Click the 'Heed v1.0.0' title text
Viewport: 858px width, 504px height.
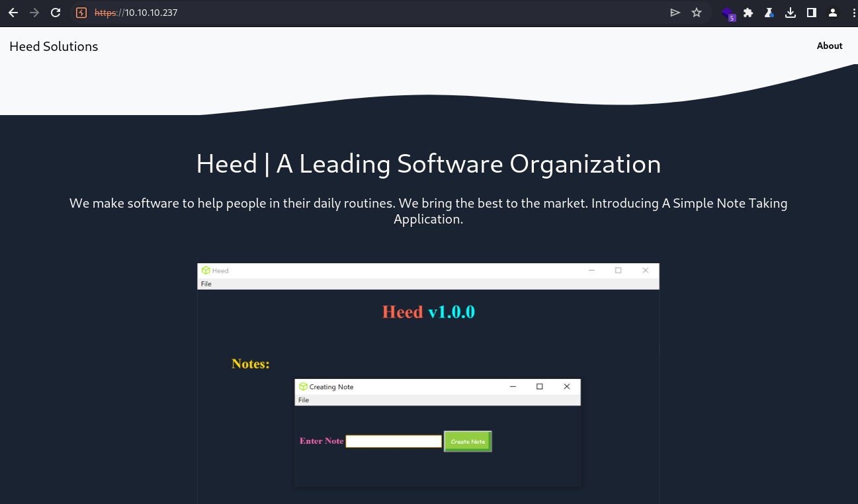coord(429,312)
